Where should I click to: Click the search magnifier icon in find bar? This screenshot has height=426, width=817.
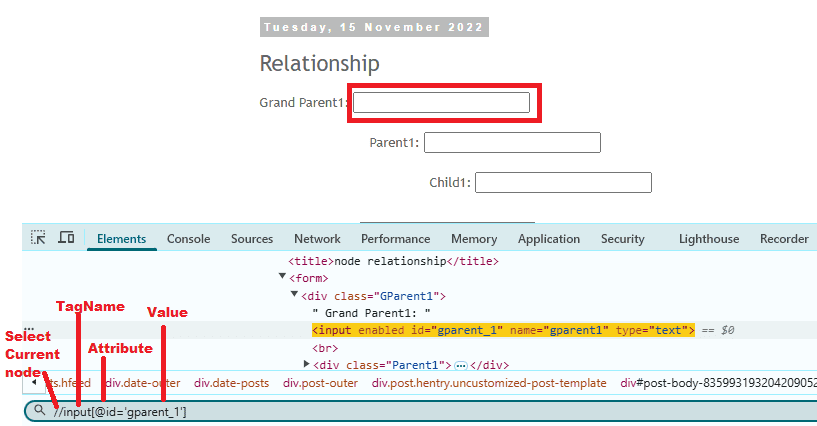tap(39, 411)
